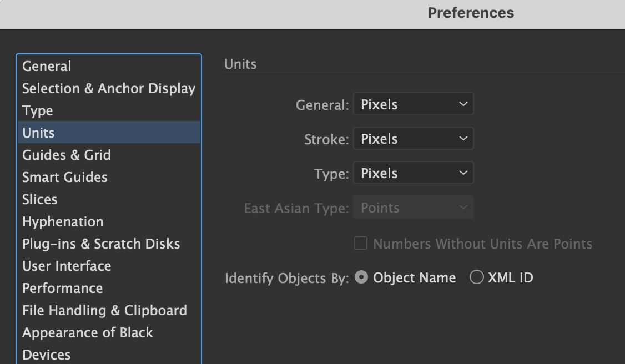Click the East Asian Type label
Screen dimensions: 625x364
[x=296, y=208]
